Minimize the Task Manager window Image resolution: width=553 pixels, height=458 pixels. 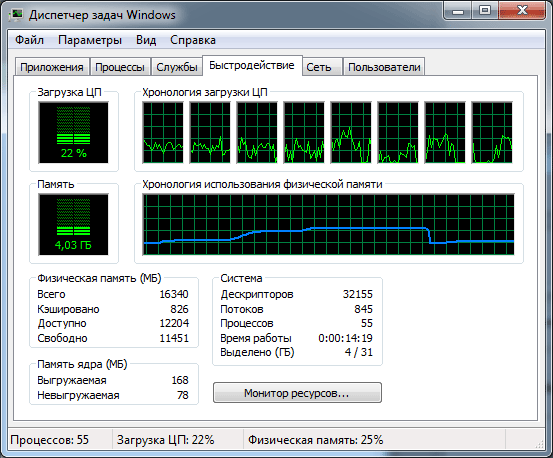coord(458,11)
